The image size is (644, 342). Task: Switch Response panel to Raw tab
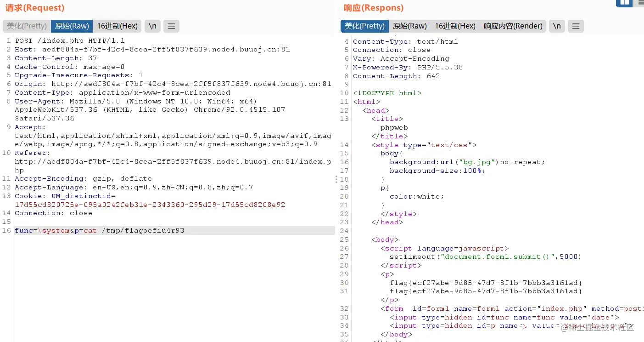409,26
